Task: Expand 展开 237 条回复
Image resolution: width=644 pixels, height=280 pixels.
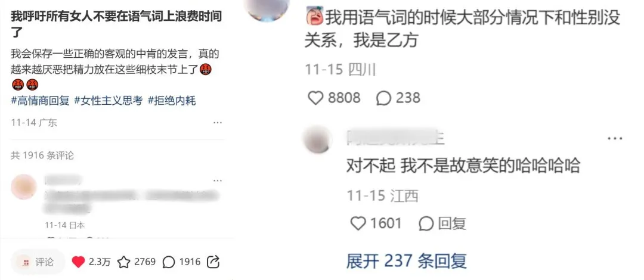Action: coord(407,261)
